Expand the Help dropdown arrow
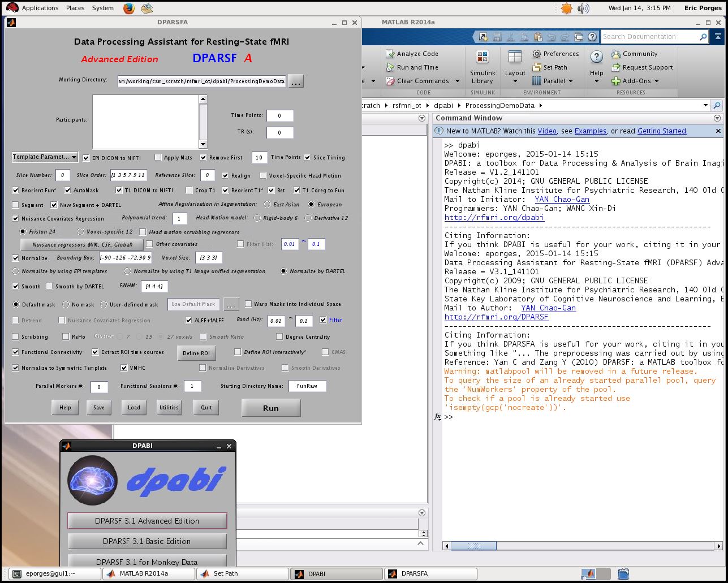 coord(596,81)
